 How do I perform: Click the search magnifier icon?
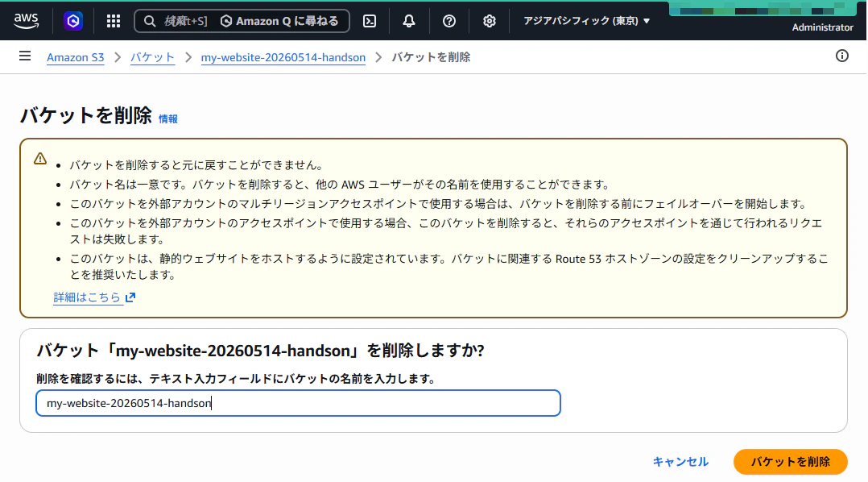(150, 21)
